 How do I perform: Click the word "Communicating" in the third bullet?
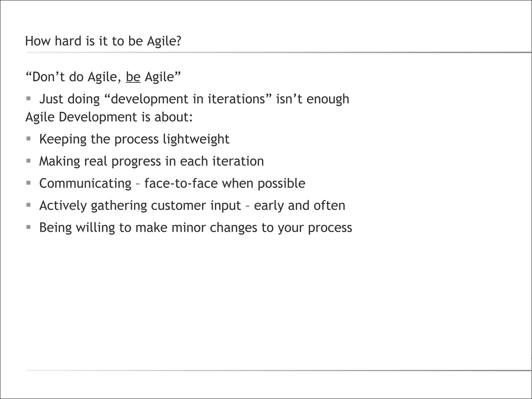[85, 183]
